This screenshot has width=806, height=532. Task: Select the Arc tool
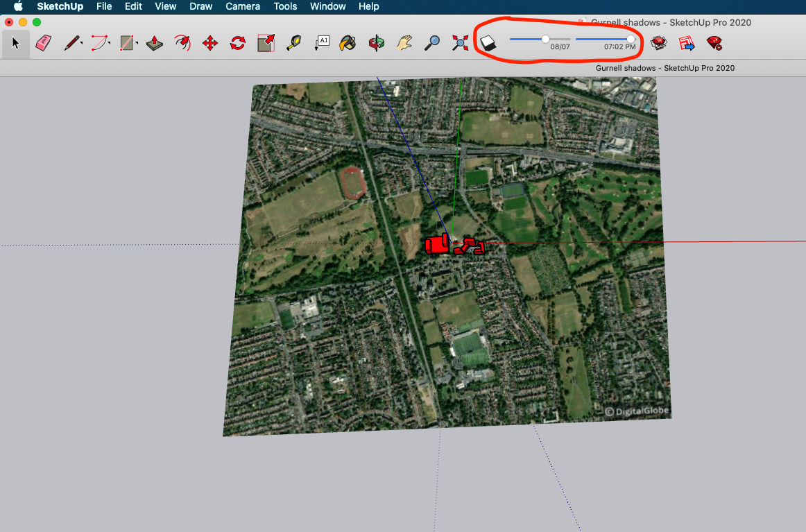pyautogui.click(x=98, y=43)
